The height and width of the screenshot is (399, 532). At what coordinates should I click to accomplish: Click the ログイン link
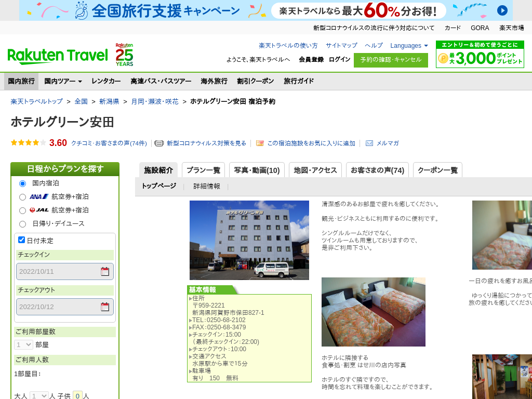pyautogui.click(x=340, y=59)
